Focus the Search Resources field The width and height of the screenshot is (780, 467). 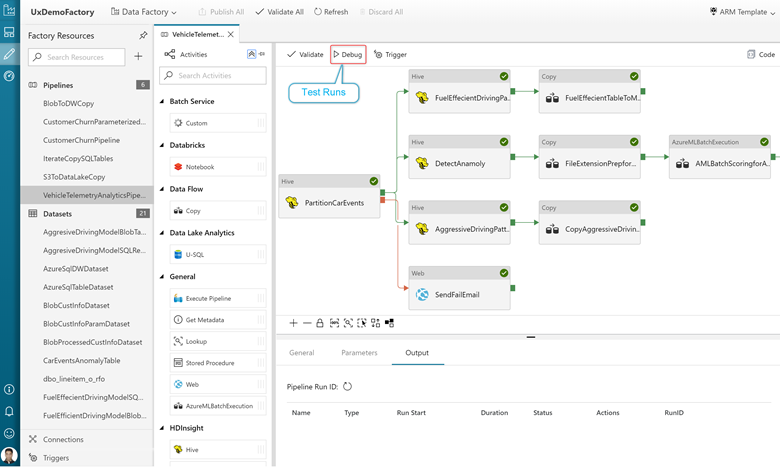[x=77, y=57]
